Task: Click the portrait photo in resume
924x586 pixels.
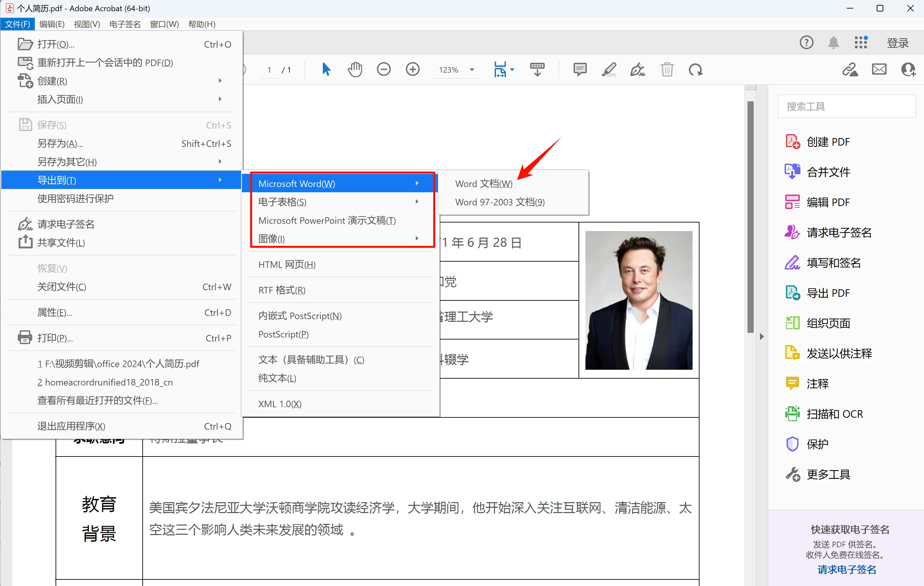Action: tap(638, 300)
